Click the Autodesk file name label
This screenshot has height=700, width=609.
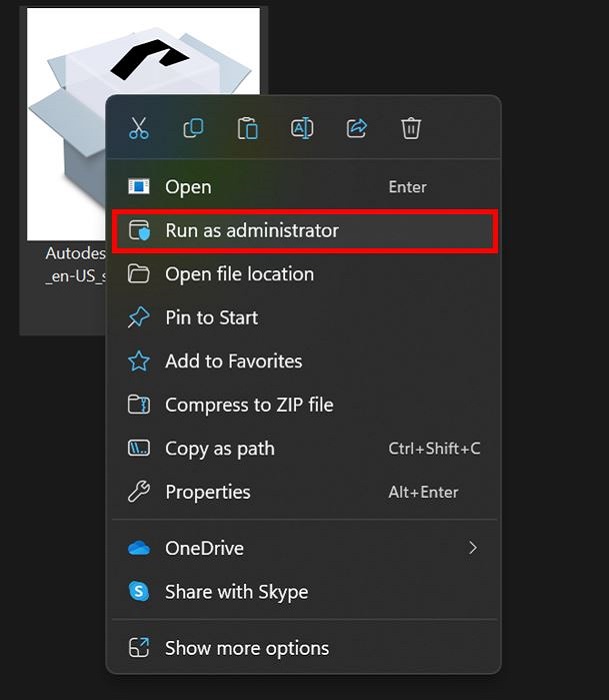75,265
